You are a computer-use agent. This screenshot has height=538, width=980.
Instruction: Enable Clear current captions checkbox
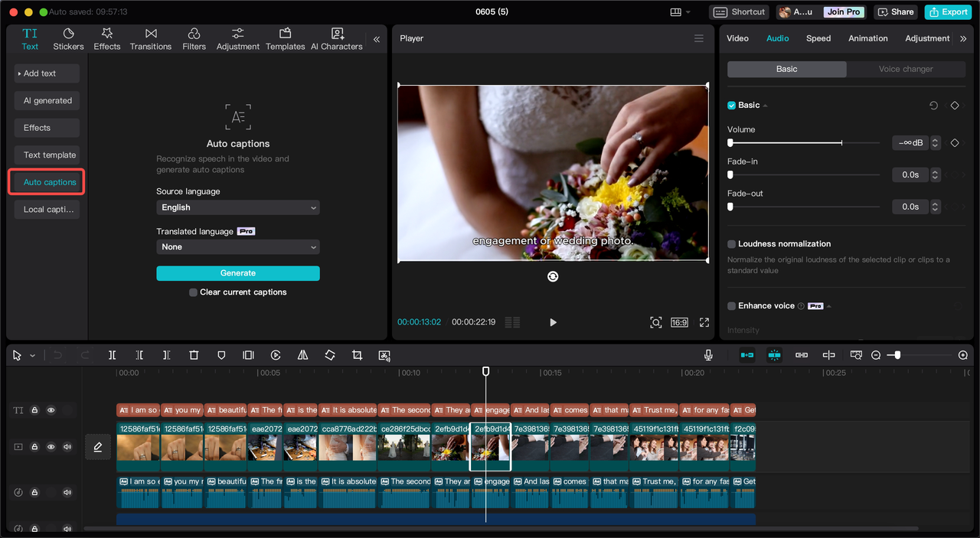pos(193,292)
